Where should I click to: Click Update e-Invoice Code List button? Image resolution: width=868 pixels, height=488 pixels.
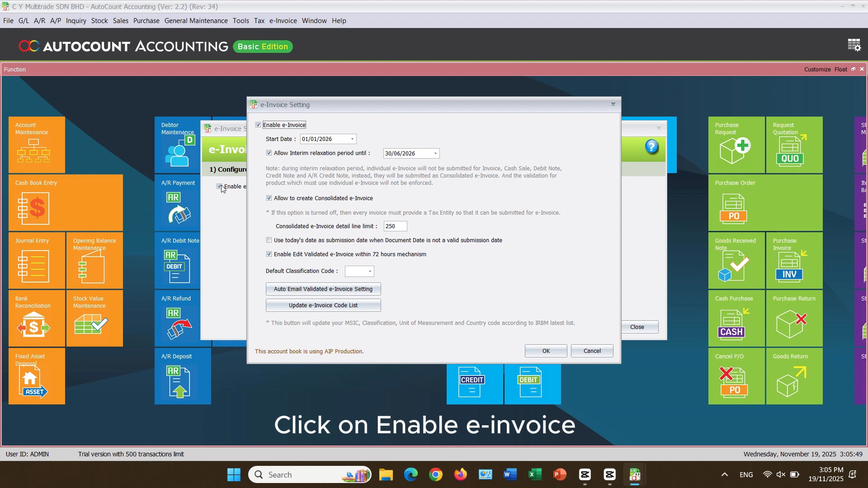click(323, 305)
